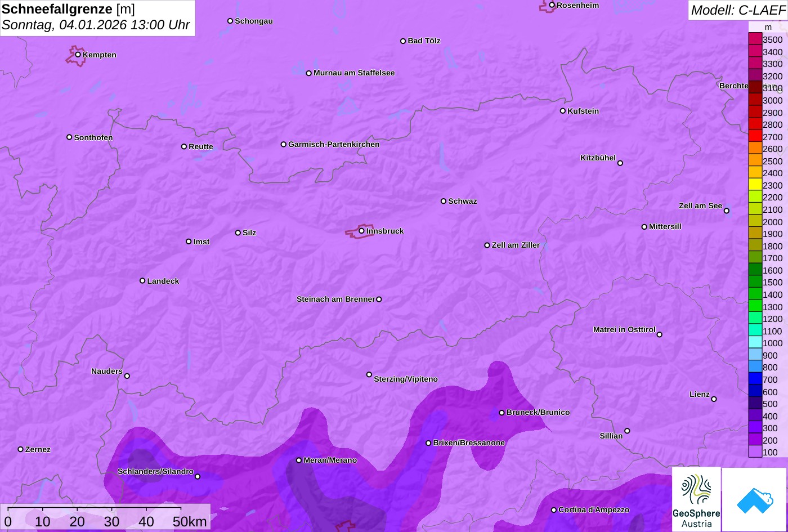
Task: Select the 1000 m cyan legend color
Action: pyautogui.click(x=755, y=342)
